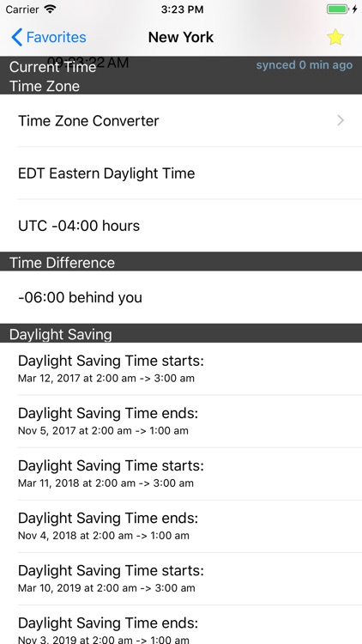The image size is (362, 644).
Task: Select DST starts Mar 10, 2019 entry
Action: tap(181, 579)
